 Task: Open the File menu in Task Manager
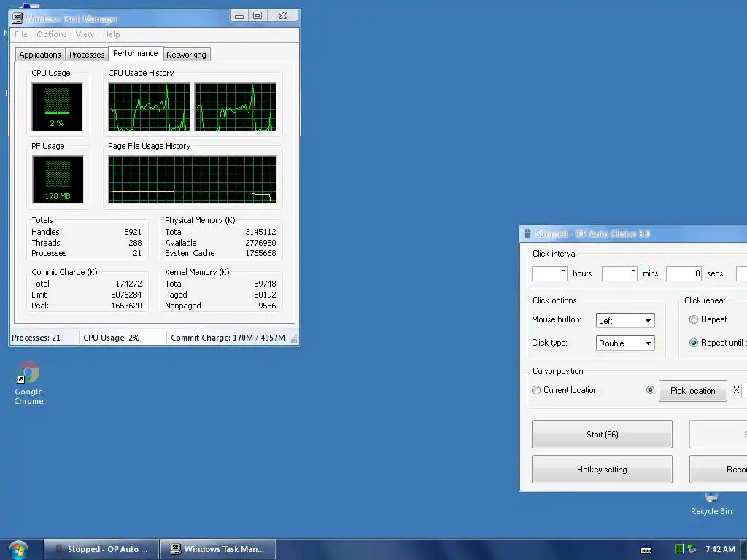point(21,34)
